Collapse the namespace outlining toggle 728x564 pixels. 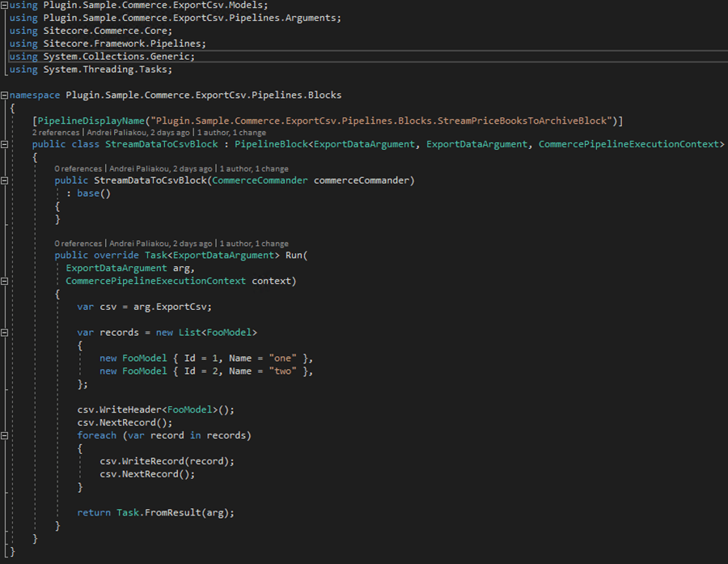click(4, 95)
